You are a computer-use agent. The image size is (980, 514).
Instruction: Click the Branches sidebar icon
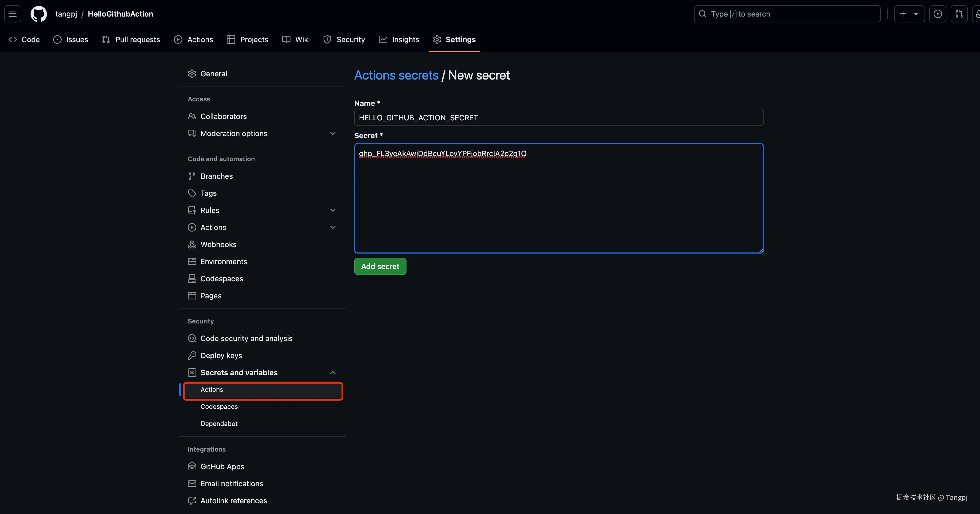point(192,176)
